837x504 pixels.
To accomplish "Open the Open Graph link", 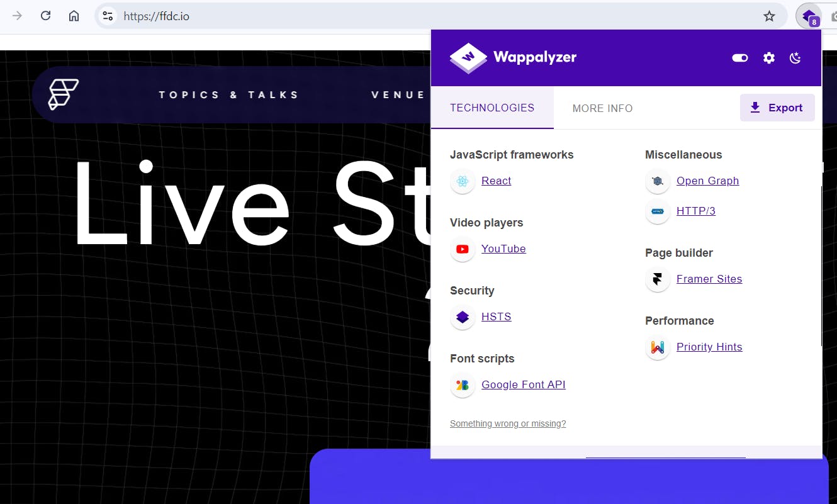I will pos(708,181).
